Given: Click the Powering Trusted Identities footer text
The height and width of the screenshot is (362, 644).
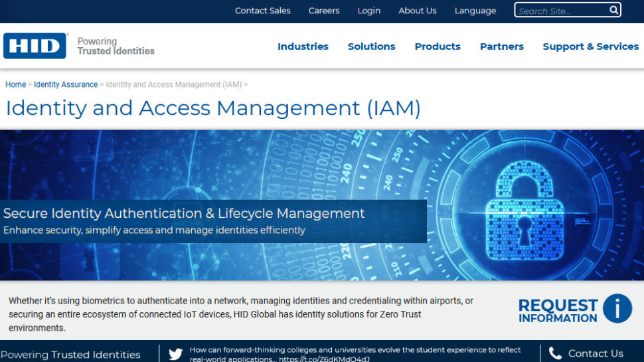Looking at the screenshot, I should click(70, 354).
